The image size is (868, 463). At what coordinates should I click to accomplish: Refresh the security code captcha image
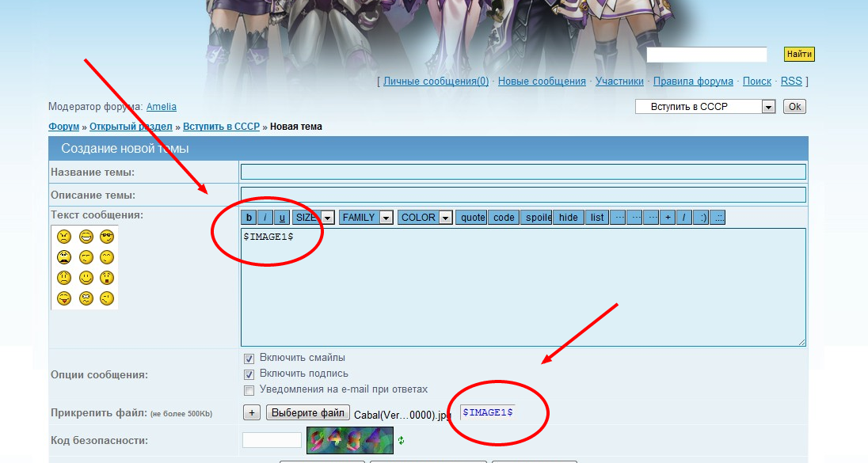[x=402, y=440]
